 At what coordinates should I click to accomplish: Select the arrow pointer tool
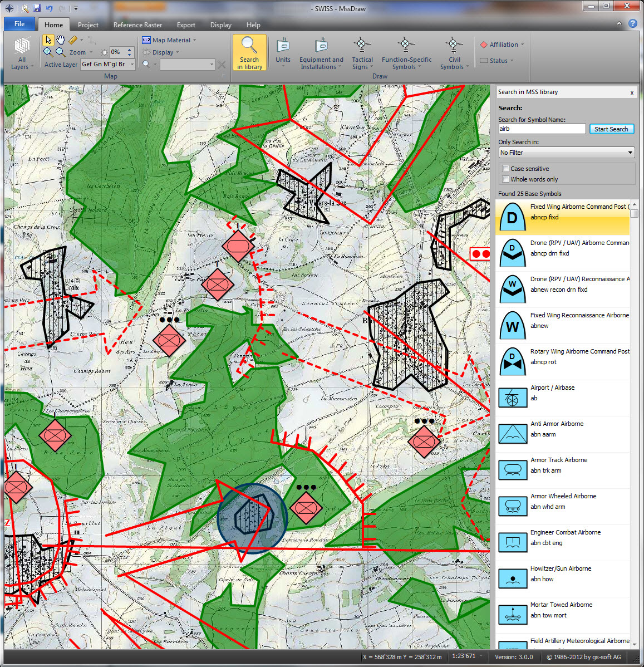pos(48,40)
